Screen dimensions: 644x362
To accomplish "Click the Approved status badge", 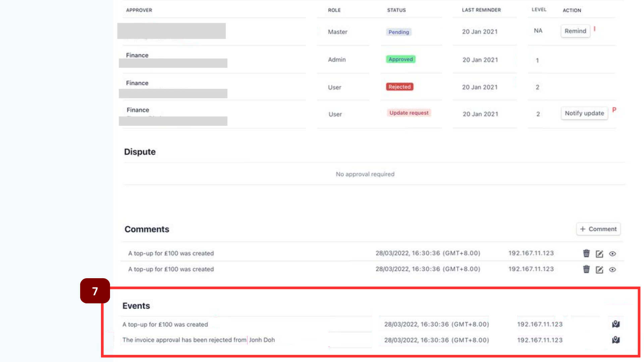I will [x=400, y=59].
